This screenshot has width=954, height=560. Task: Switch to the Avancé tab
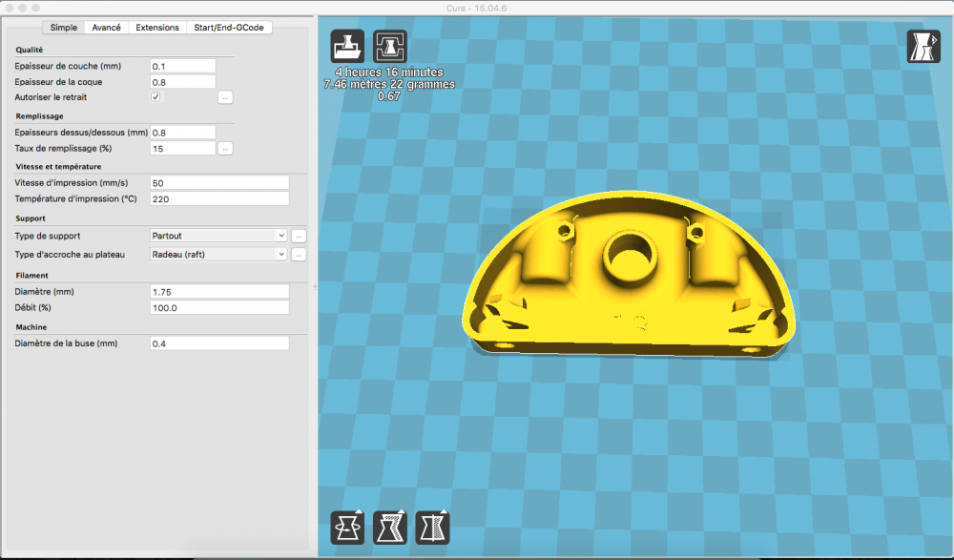(107, 28)
